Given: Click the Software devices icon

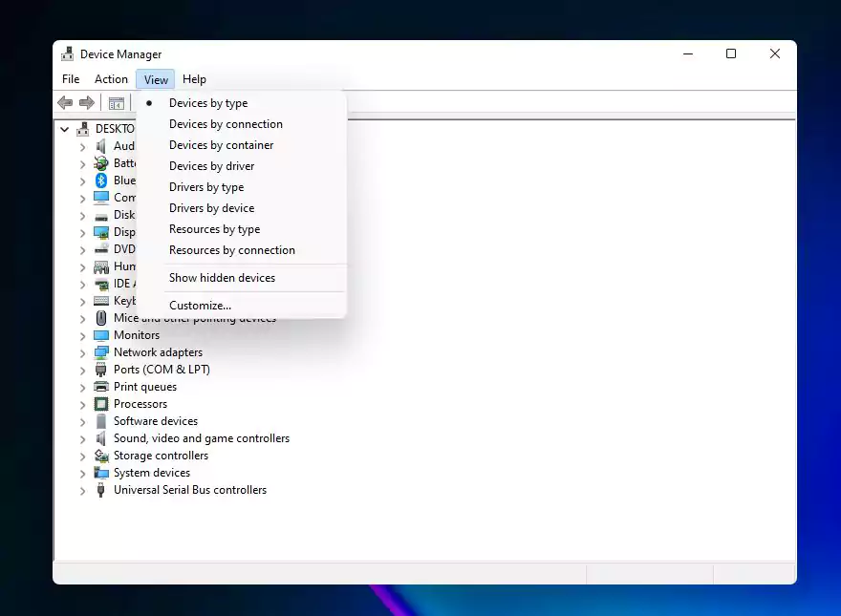Looking at the screenshot, I should point(101,421).
